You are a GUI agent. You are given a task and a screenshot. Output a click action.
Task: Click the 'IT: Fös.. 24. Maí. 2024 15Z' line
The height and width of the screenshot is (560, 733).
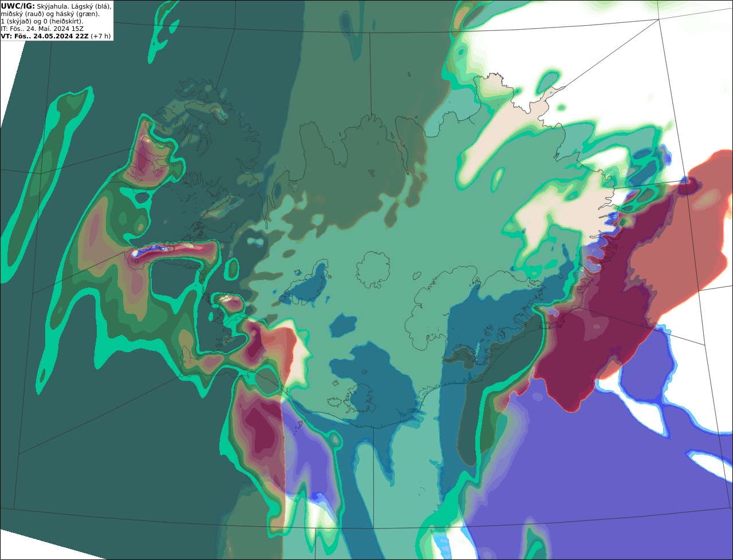pyautogui.click(x=42, y=29)
